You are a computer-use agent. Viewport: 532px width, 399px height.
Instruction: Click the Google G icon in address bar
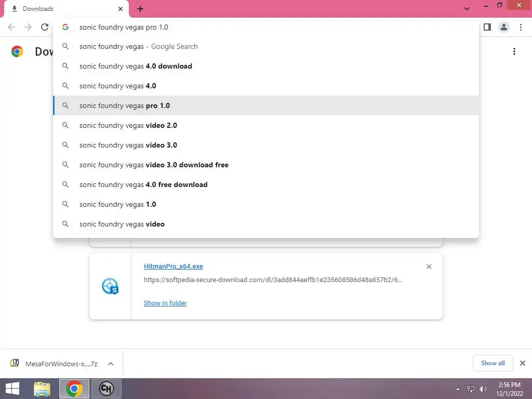point(65,27)
